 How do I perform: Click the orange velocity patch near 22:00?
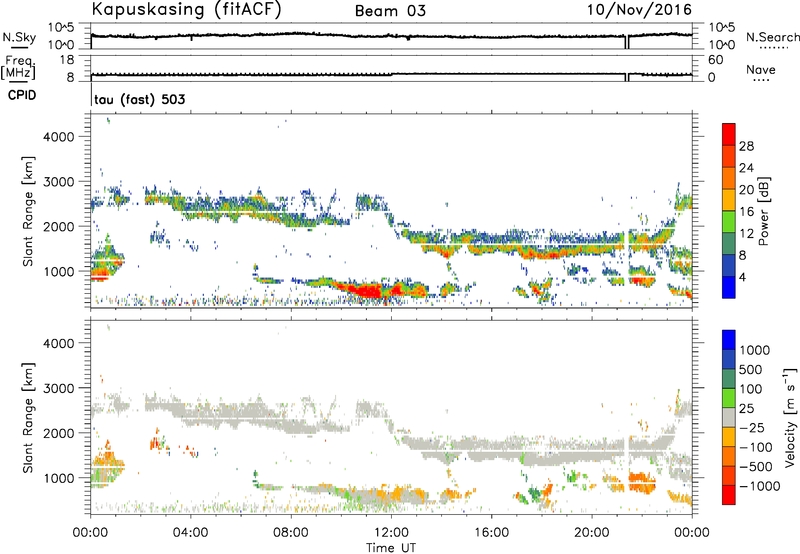point(640,482)
